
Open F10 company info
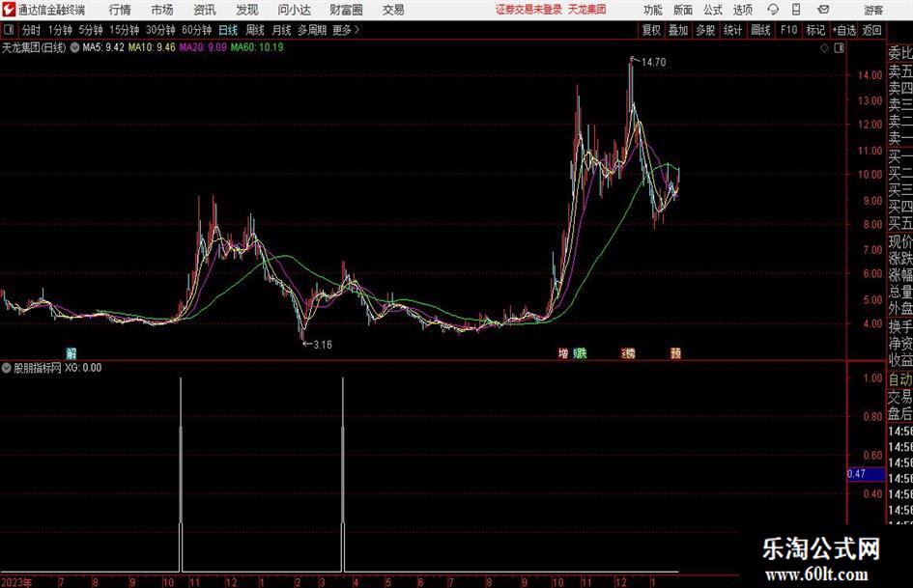[788, 30]
